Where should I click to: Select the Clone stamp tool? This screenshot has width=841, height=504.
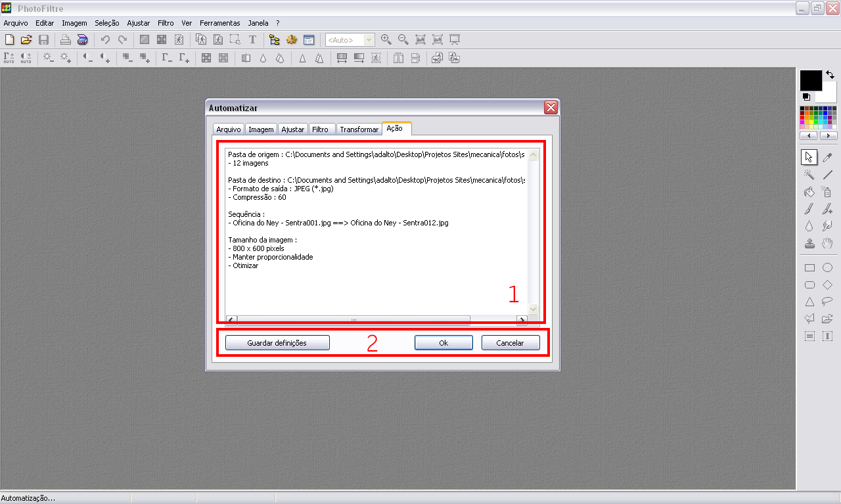click(809, 243)
